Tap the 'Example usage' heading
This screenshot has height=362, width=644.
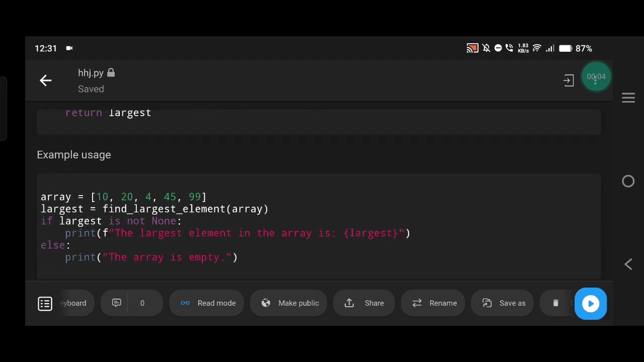[74, 155]
